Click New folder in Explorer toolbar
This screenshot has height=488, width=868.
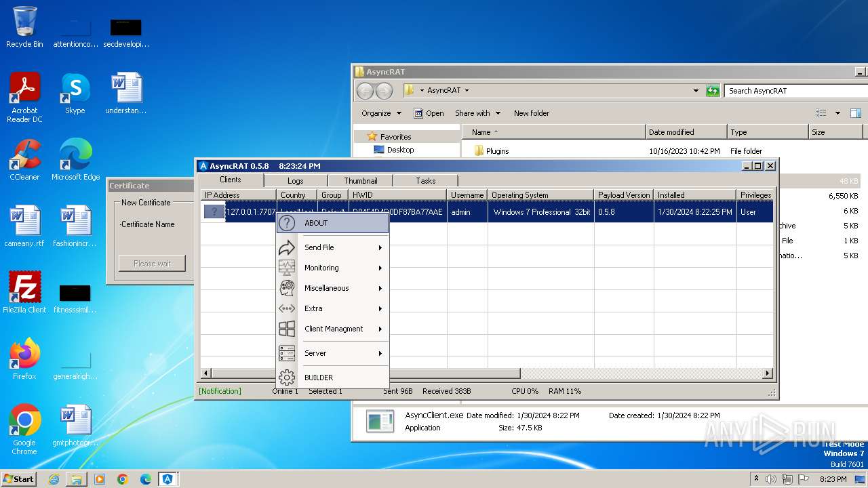(x=532, y=113)
